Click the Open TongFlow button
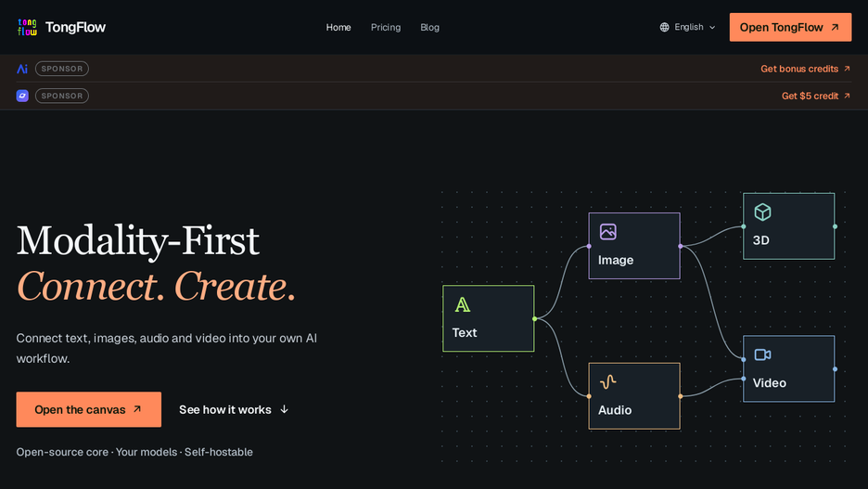 pyautogui.click(x=790, y=27)
